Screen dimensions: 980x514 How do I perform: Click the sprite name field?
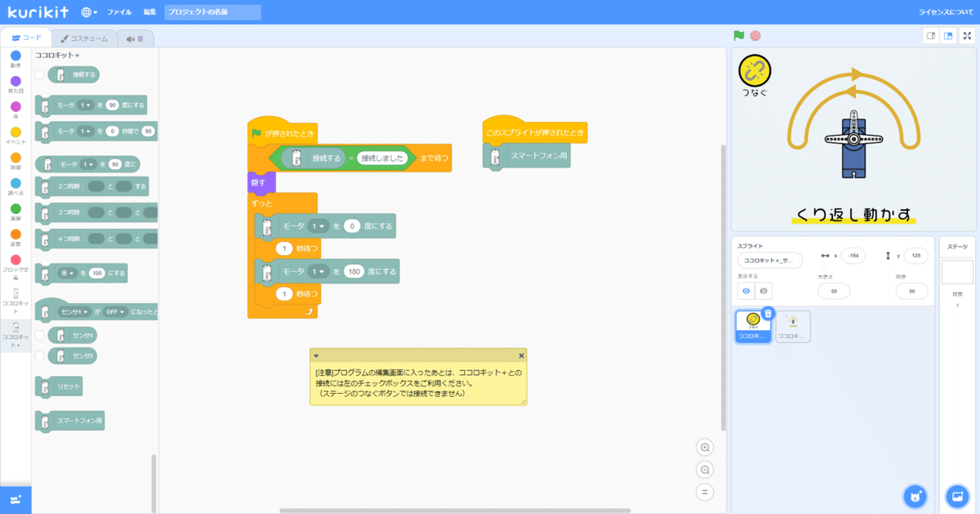click(769, 260)
